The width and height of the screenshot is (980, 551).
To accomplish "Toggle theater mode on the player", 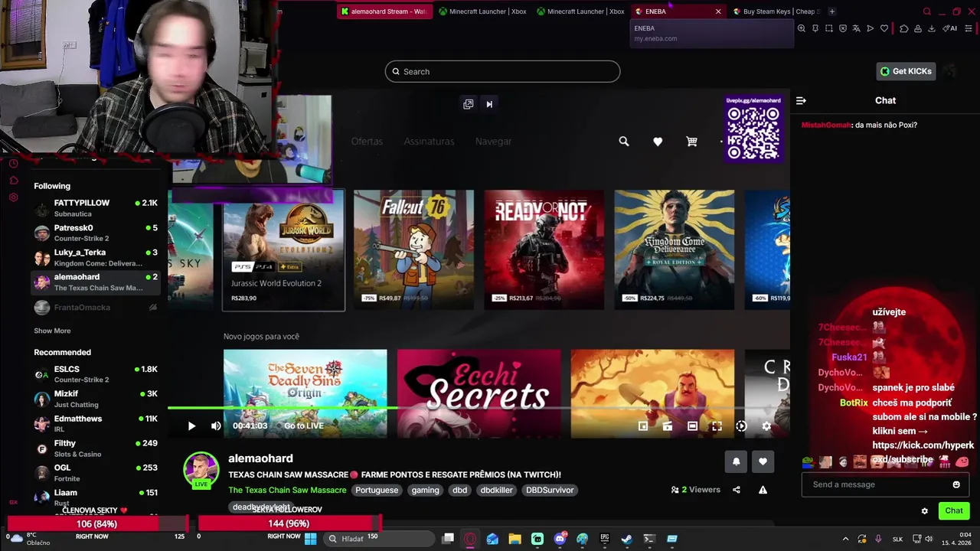I will point(692,426).
